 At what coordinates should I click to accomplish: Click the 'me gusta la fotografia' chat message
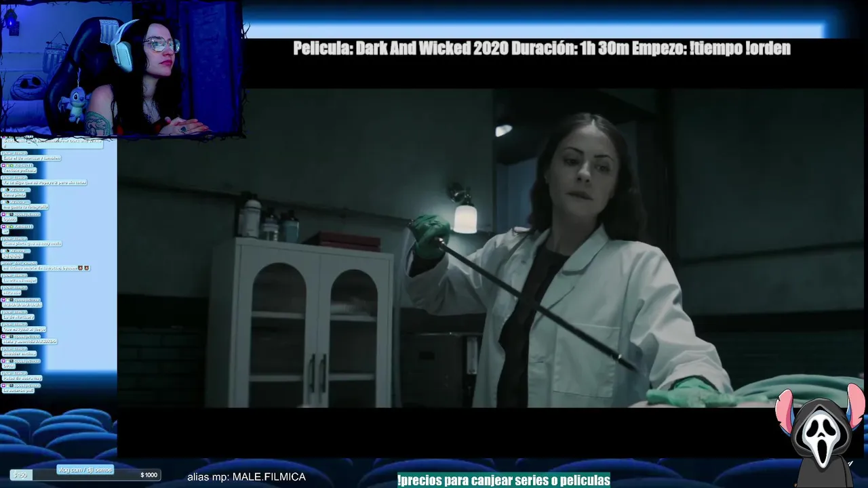25,207
